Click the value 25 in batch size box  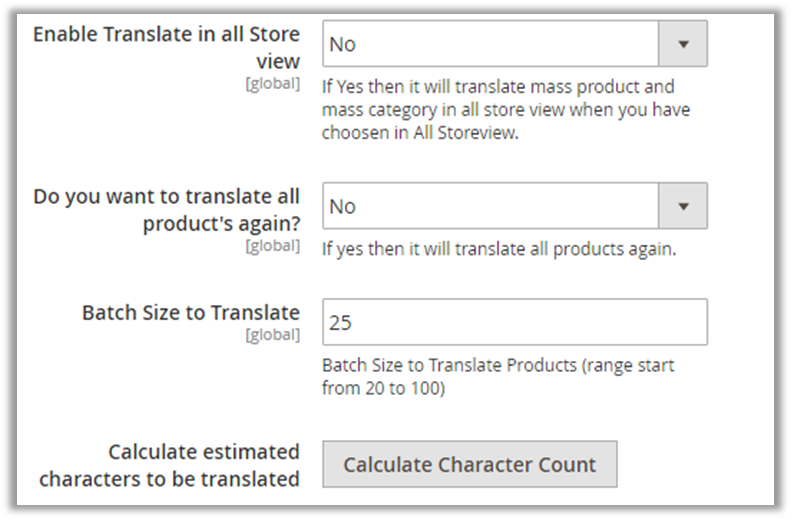point(340,323)
